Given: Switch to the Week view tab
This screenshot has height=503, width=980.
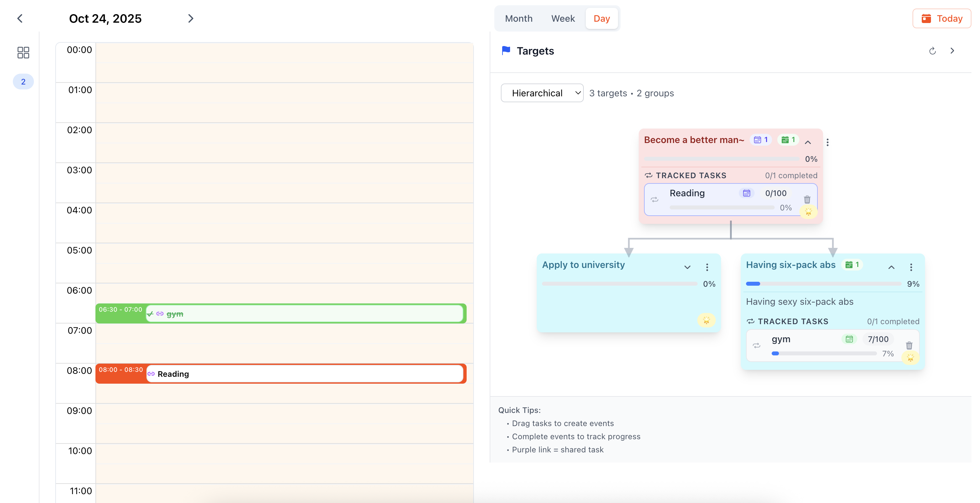Looking at the screenshot, I should [x=563, y=18].
